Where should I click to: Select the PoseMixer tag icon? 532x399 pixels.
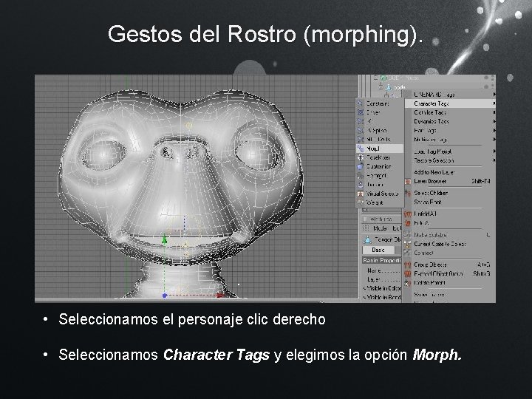[361, 157]
